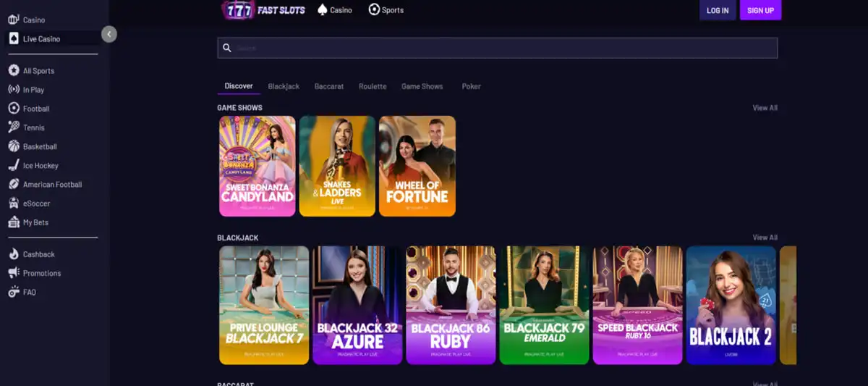Click the magnifier search icon
This screenshot has height=386, width=868.
click(x=227, y=48)
